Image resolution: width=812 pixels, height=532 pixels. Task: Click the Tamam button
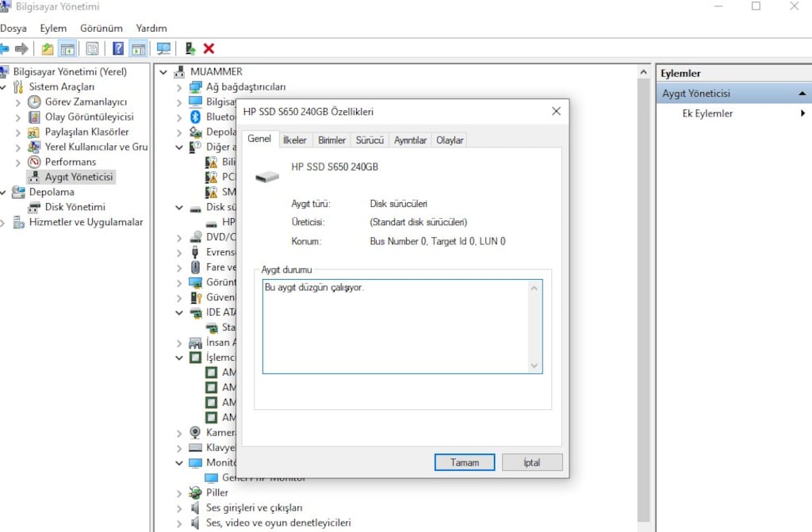coord(464,462)
